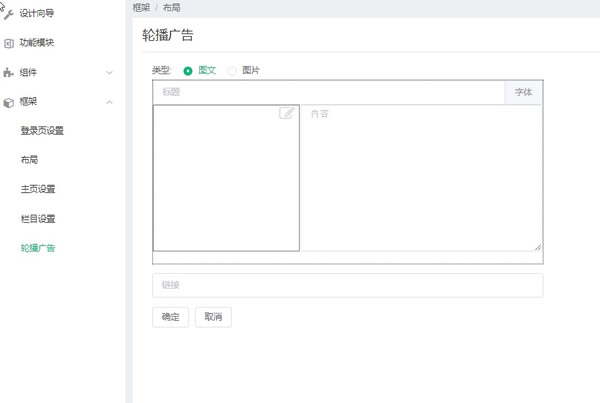Expand the 组件 menu chevron
Screen dimensions: 600x403
109,73
